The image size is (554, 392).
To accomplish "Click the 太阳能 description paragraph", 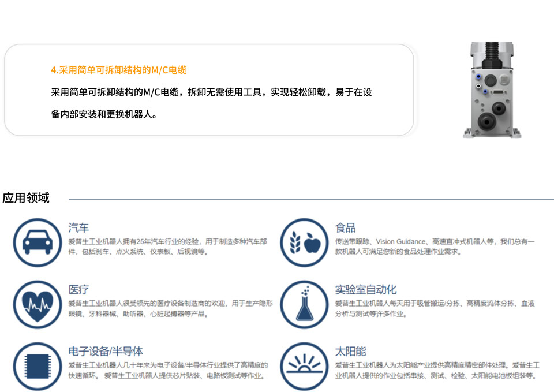I will [x=437, y=370].
